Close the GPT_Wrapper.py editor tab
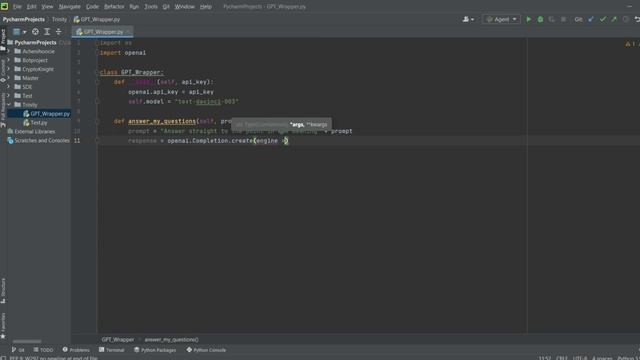 point(129,32)
